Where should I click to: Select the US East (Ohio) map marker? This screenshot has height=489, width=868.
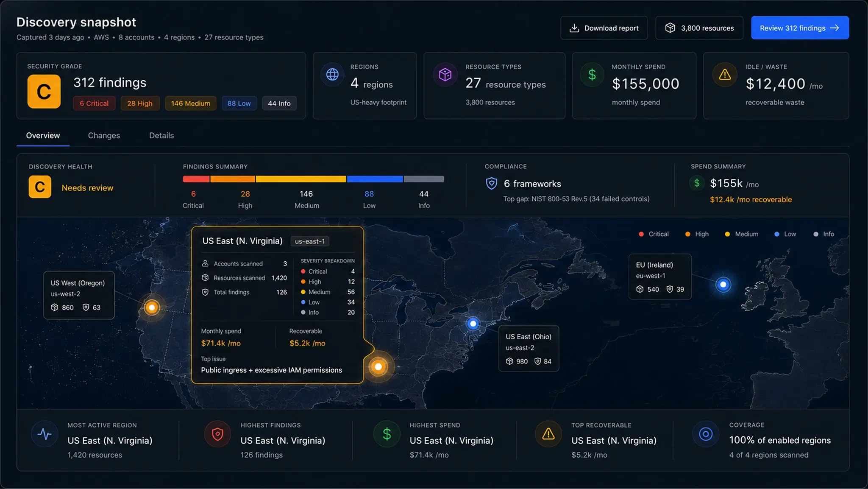coord(473,324)
